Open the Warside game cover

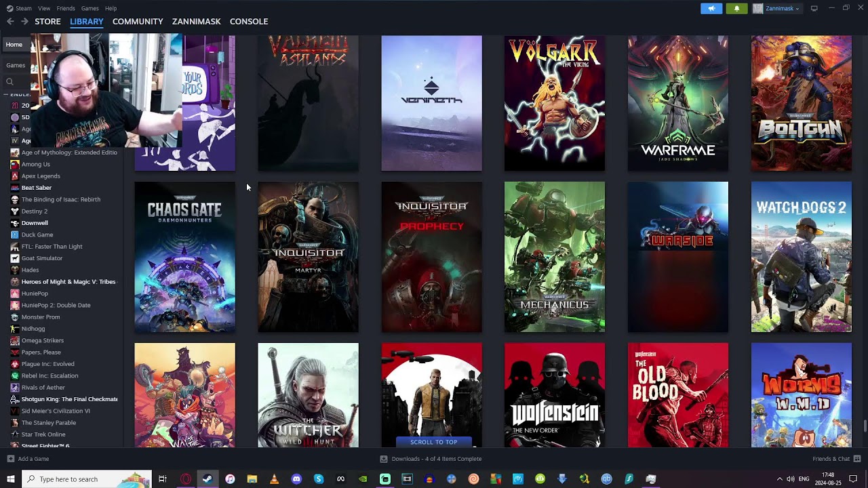678,257
